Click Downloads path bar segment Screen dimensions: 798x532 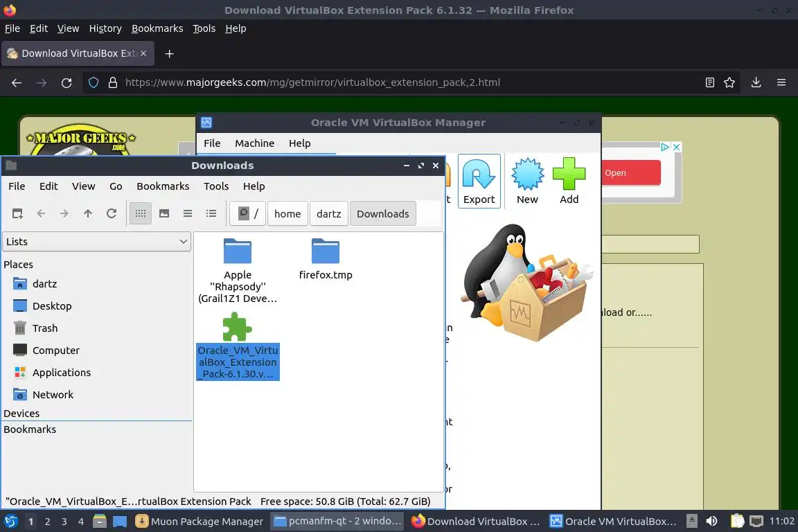point(382,214)
